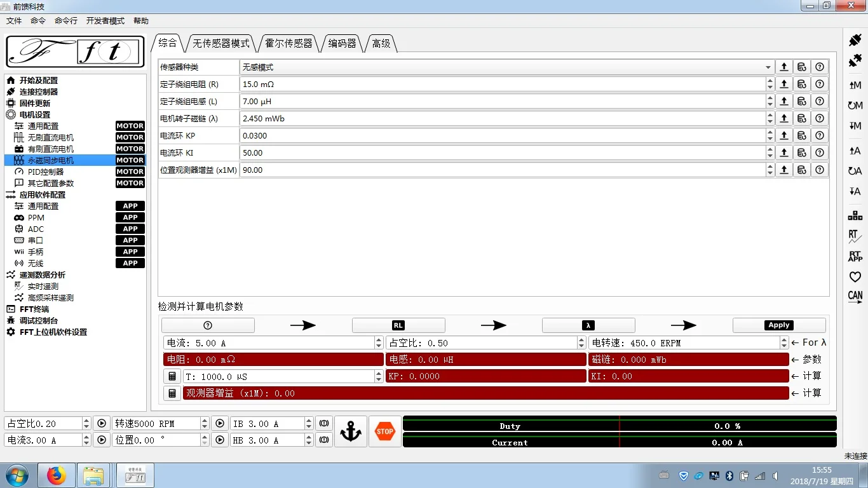Click the 电流环 KP value field 0.0300
This screenshot has width=868, height=488.
click(x=503, y=135)
